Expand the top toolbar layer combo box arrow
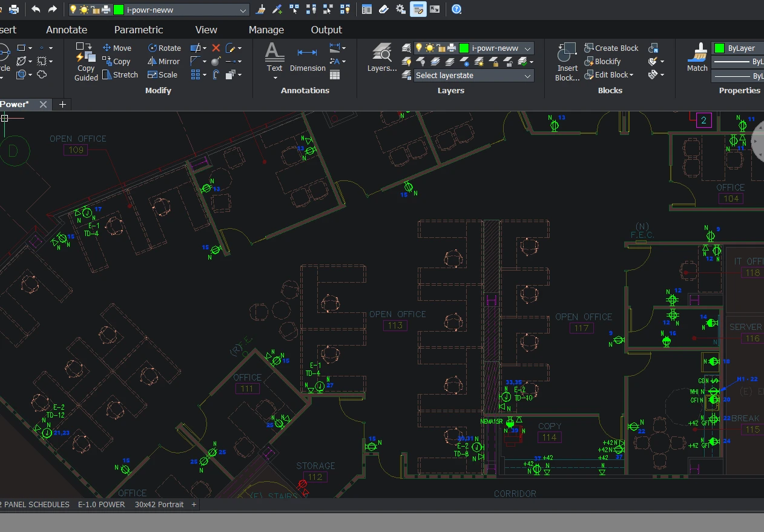The image size is (764, 532). 243,10
